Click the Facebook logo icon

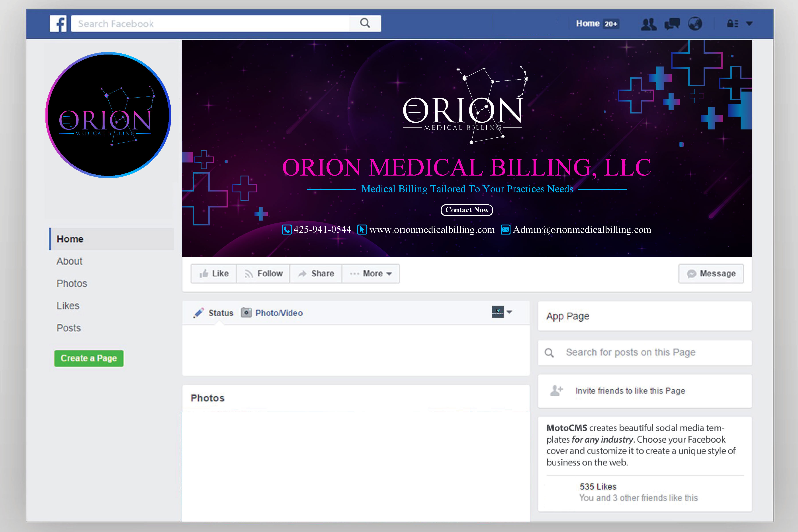[x=58, y=23]
